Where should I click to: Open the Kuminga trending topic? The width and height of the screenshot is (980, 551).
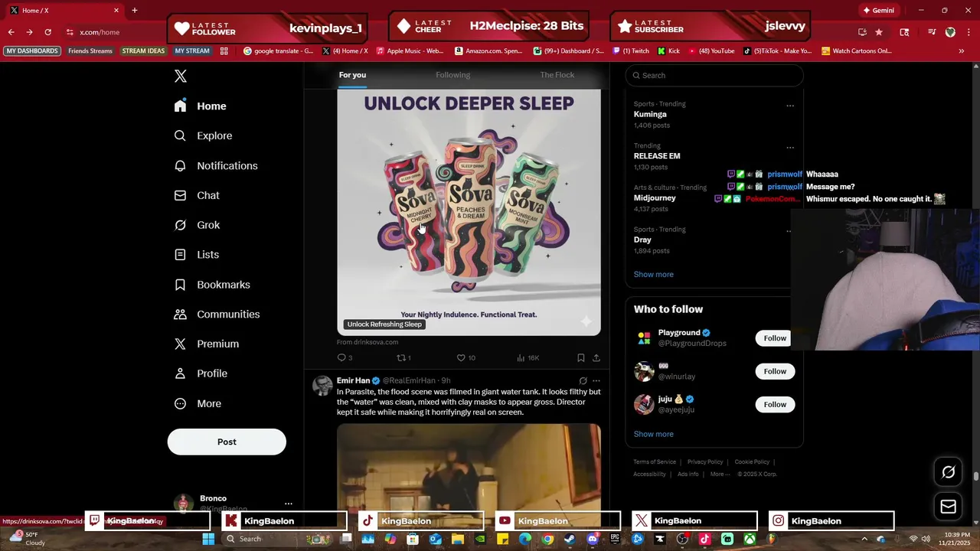pos(650,114)
